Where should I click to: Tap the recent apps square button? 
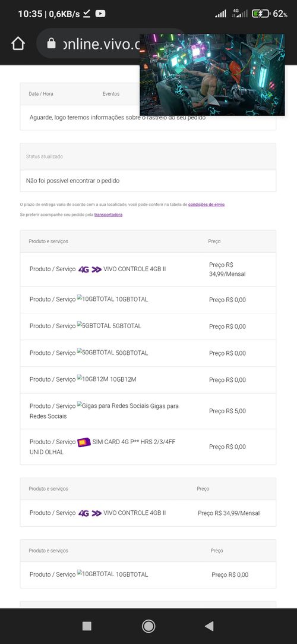(87, 626)
